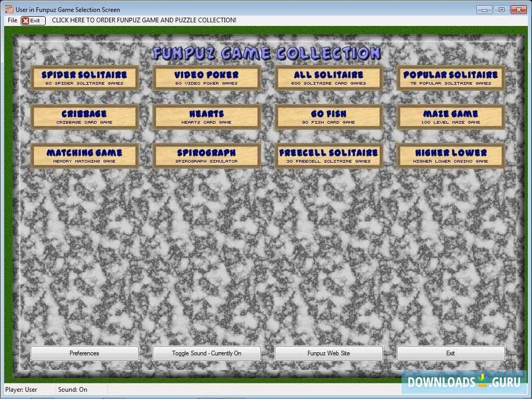
Task: Select Popular Solitaire games
Action: (451, 78)
